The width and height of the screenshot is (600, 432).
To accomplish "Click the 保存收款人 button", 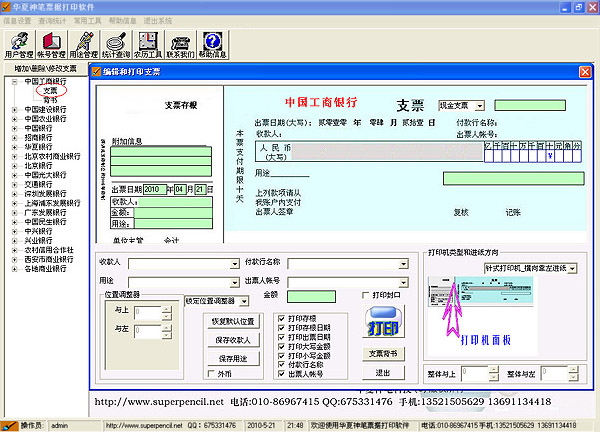I will pyautogui.click(x=233, y=340).
